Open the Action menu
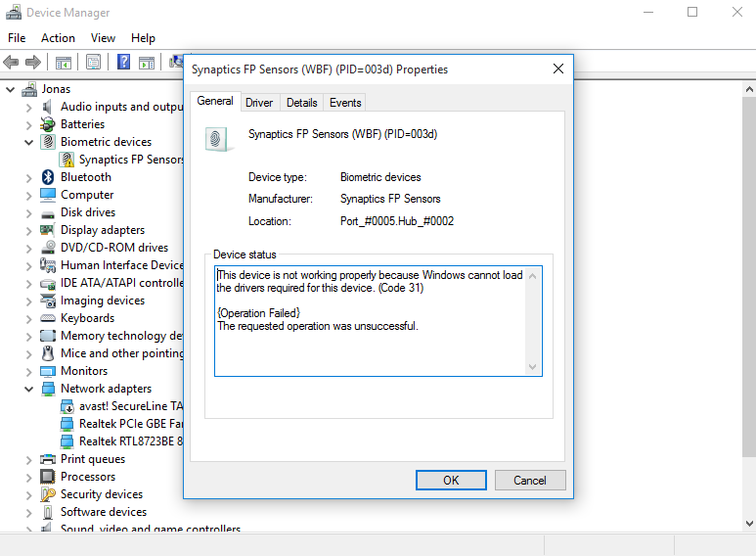This screenshot has height=556, width=756. pos(58,38)
